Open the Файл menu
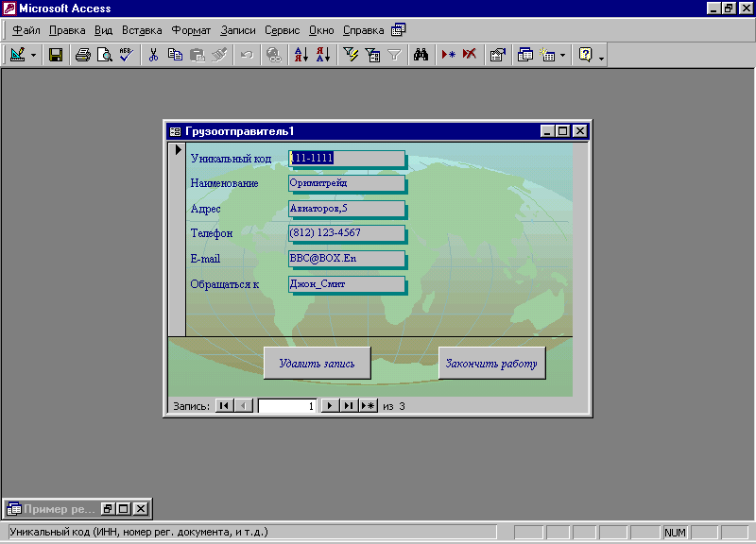The width and height of the screenshot is (756, 544). coord(26,30)
